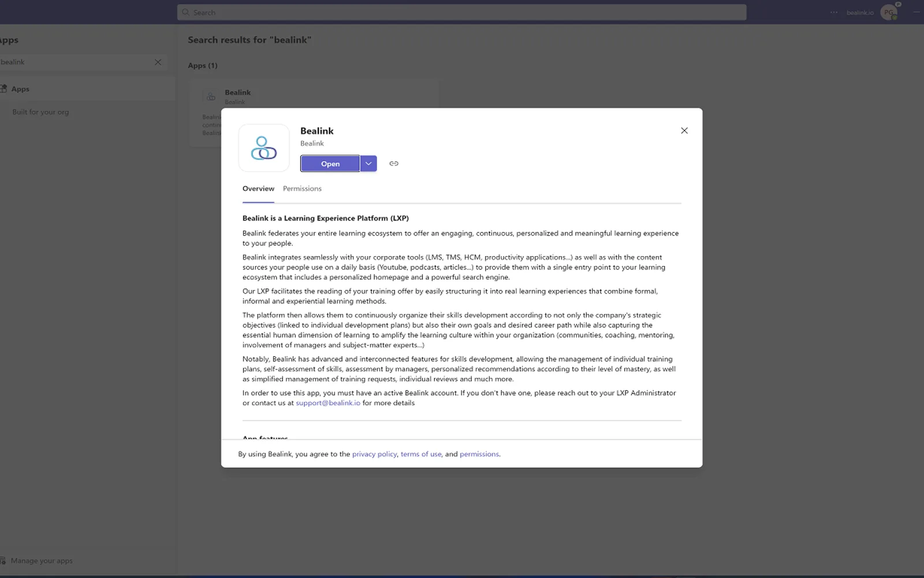Expand the Open button dropdown arrow
The height and width of the screenshot is (578, 924).
(368, 164)
